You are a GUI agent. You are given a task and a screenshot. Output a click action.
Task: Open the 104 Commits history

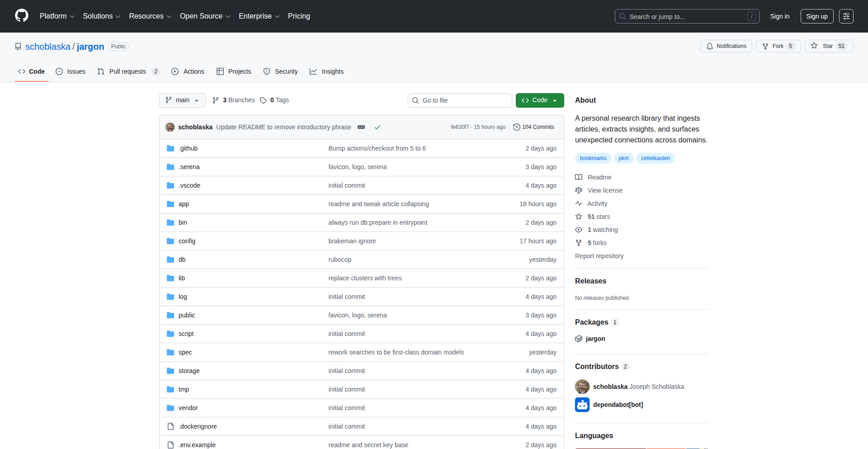[x=533, y=127]
